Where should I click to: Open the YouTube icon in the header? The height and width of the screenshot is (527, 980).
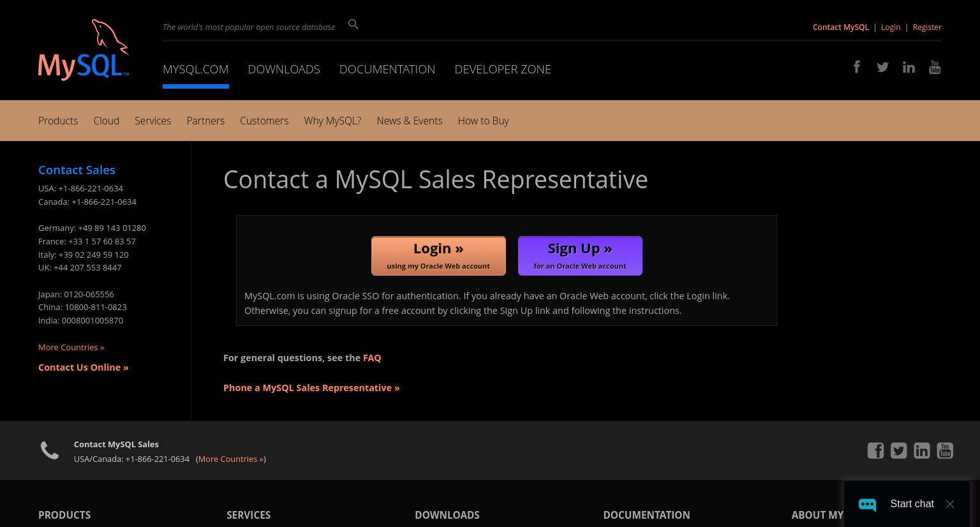point(935,67)
